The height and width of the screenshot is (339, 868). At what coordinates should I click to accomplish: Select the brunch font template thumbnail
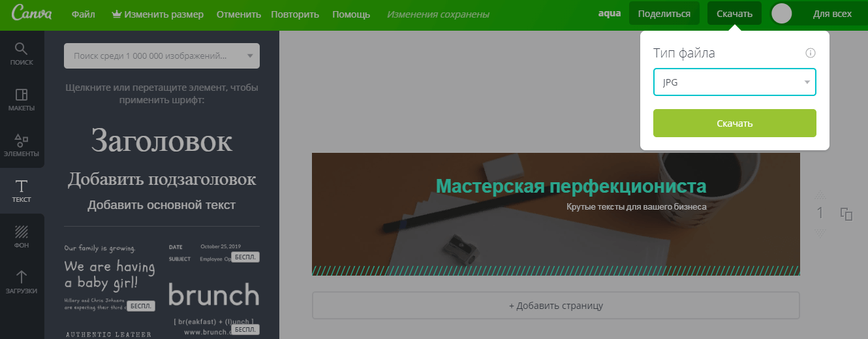tap(213, 295)
